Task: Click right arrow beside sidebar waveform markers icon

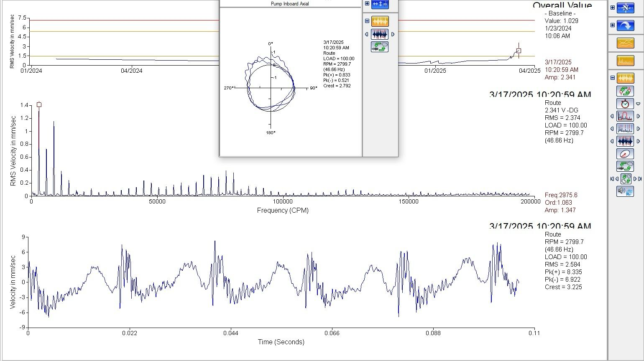Action: point(638,141)
